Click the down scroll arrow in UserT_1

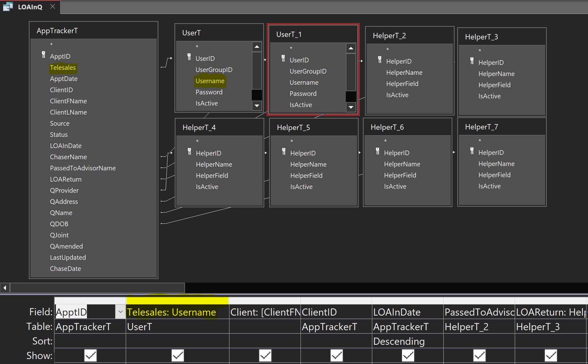point(351,107)
